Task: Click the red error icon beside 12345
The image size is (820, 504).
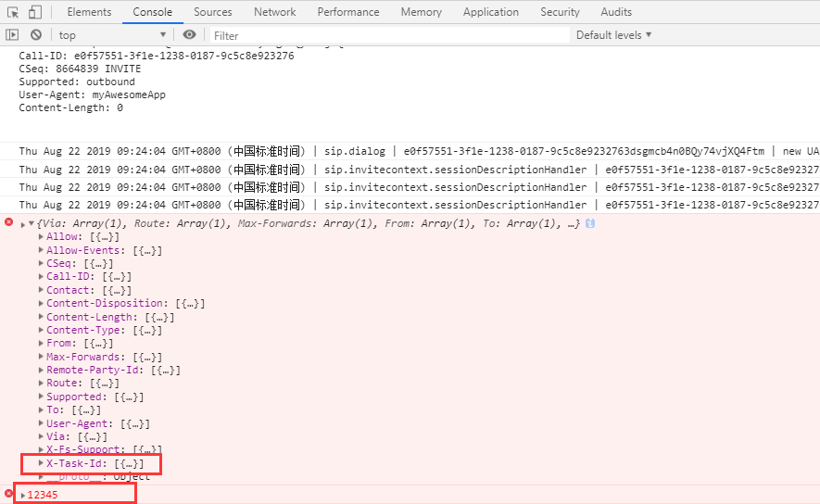Action: (x=8, y=493)
